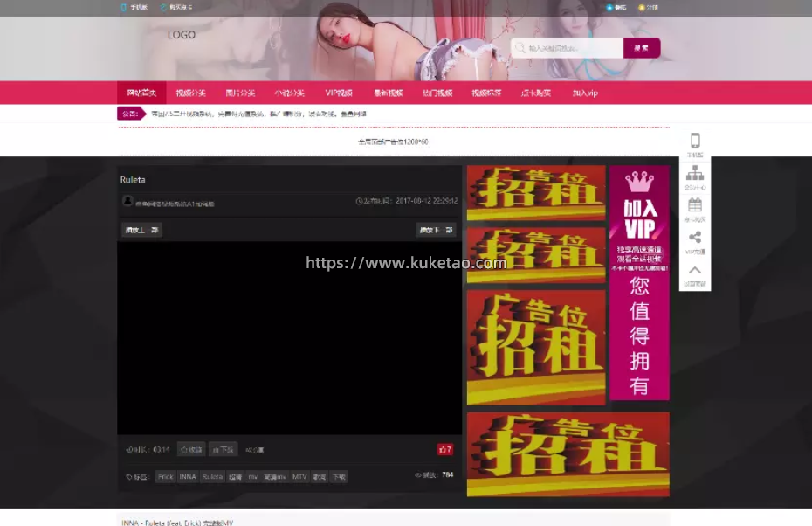Open the phone icon in the floating sidebar

point(695,141)
